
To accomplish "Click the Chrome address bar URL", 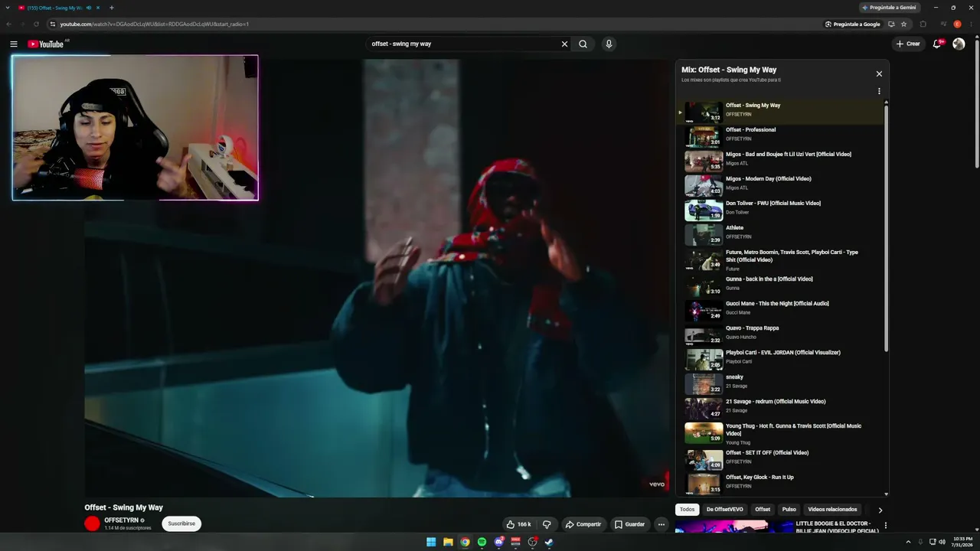I will [155, 24].
